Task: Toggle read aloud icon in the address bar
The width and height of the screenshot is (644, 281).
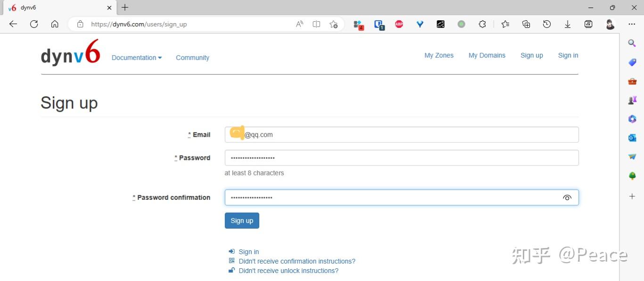Action: [299, 24]
